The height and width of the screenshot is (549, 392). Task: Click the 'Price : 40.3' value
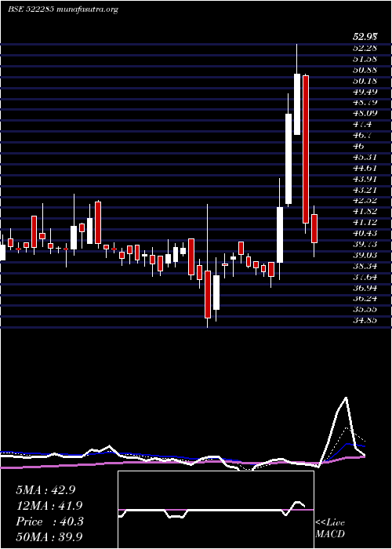pyautogui.click(x=49, y=522)
